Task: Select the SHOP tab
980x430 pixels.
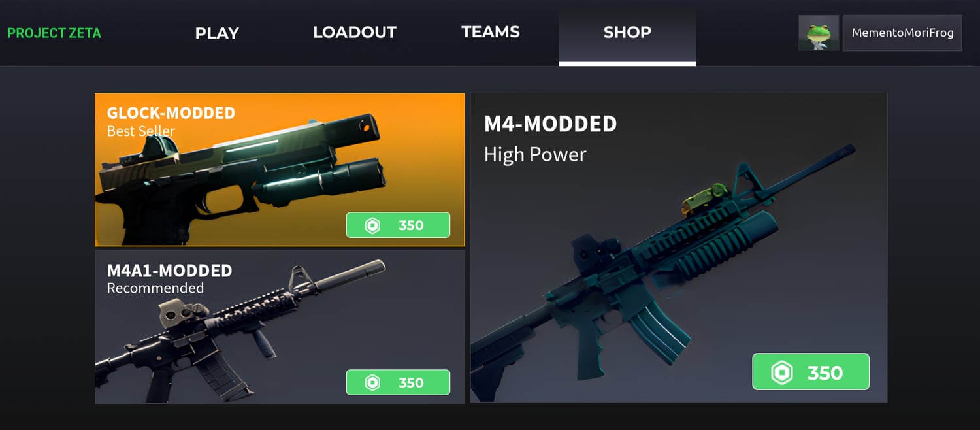Action: tap(627, 33)
